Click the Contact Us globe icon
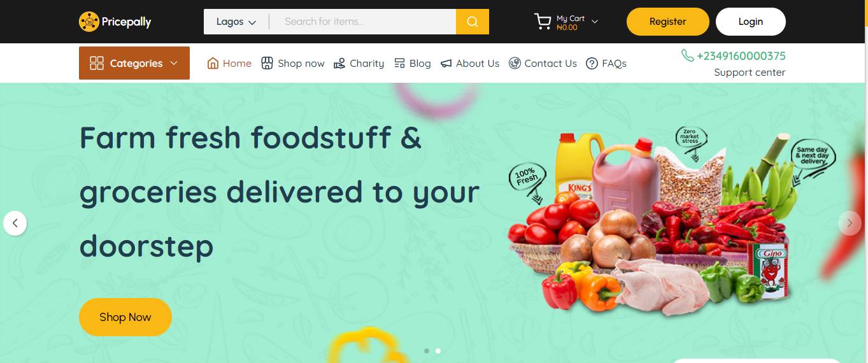868x363 pixels. click(515, 63)
